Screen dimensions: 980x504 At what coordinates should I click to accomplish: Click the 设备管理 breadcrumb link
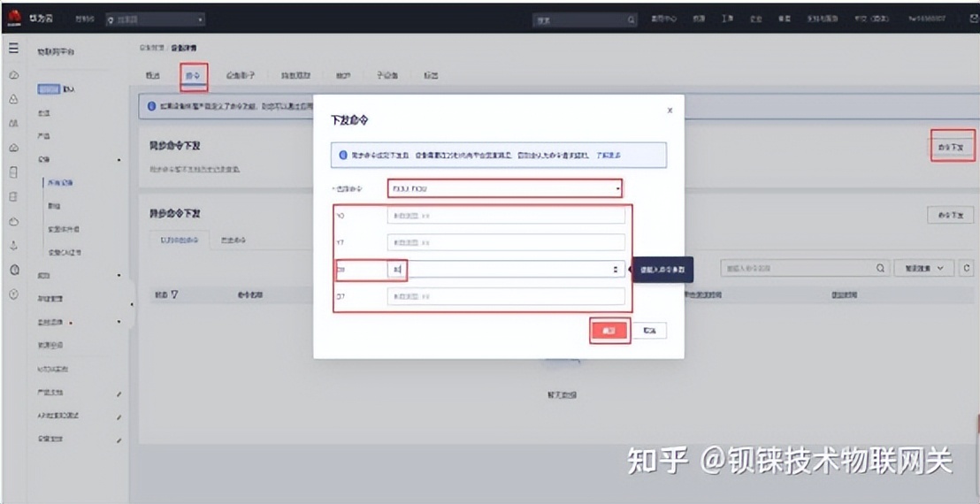pyautogui.click(x=151, y=48)
